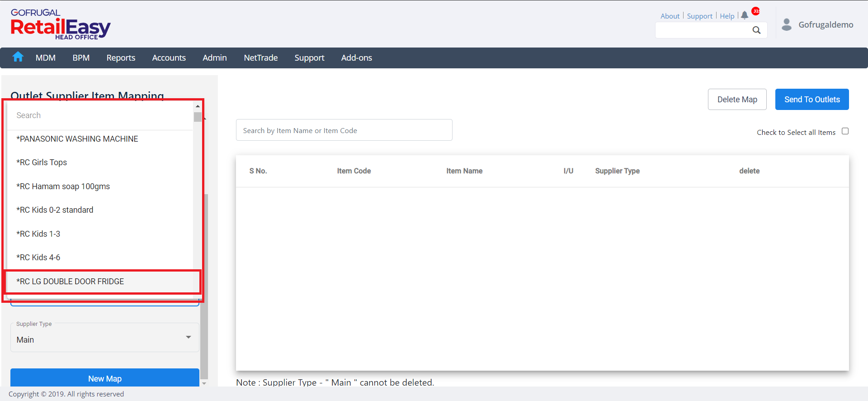Click the Send To Outlets button
This screenshot has width=868, height=401.
pos(812,100)
